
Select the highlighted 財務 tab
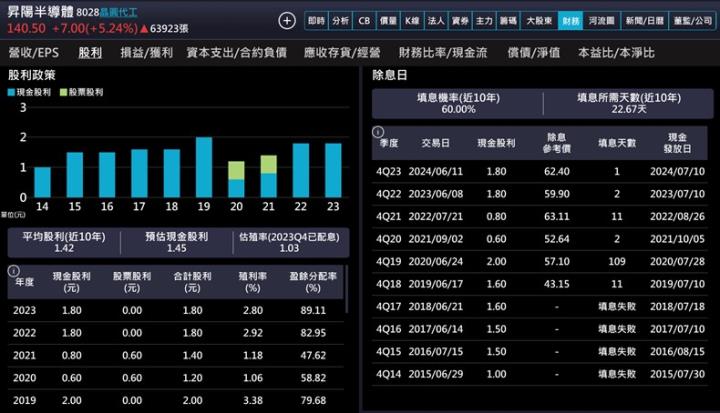click(571, 21)
